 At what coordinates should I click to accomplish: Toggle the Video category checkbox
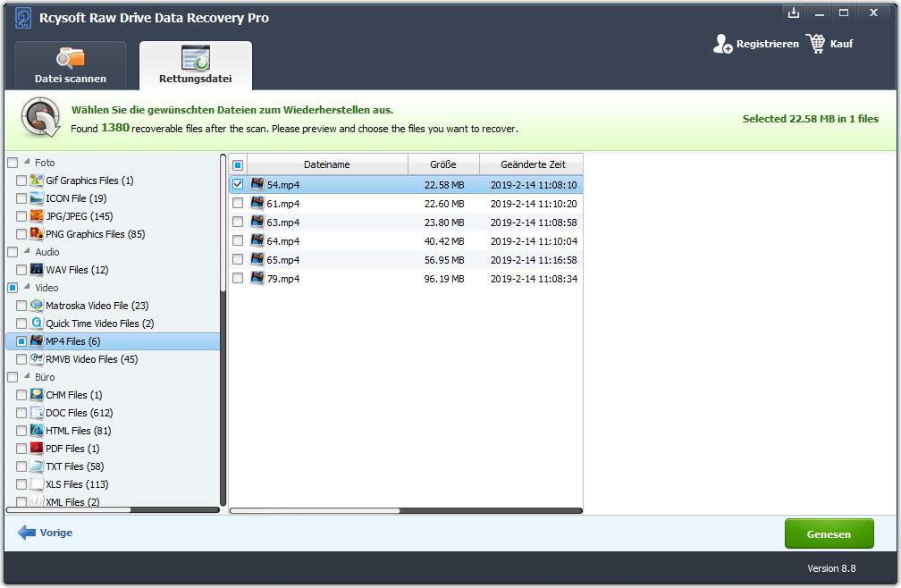click(13, 288)
